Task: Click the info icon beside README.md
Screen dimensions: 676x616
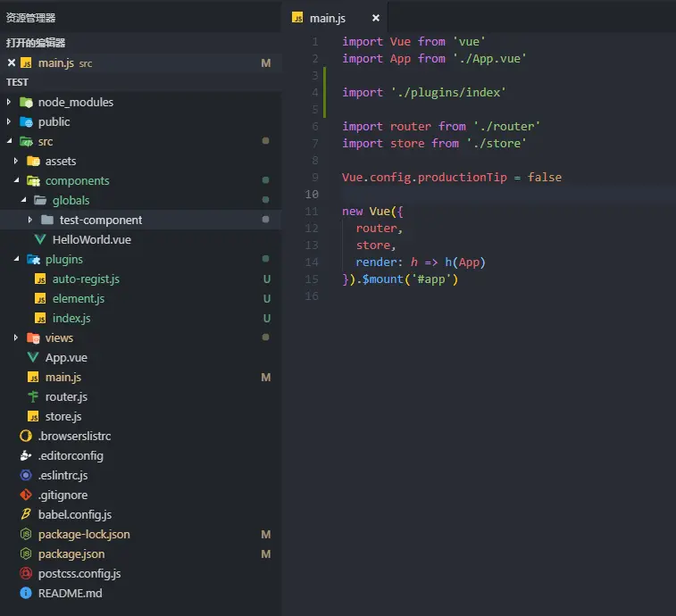Action: pos(26,593)
